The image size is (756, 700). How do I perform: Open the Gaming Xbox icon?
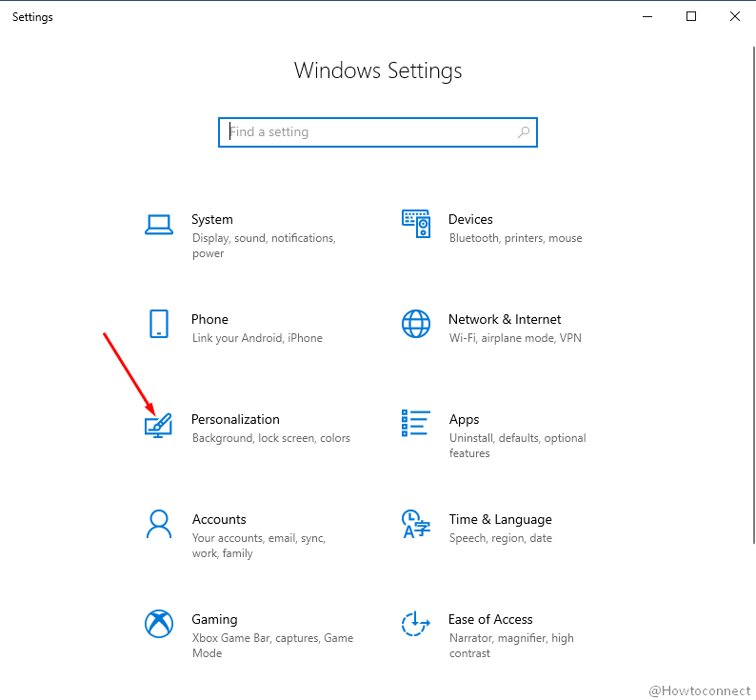pos(159,624)
